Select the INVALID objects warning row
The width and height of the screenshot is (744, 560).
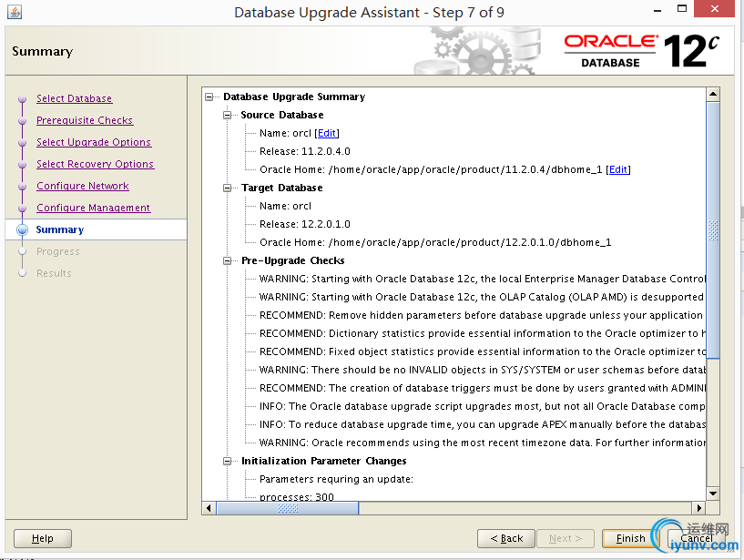(x=482, y=371)
